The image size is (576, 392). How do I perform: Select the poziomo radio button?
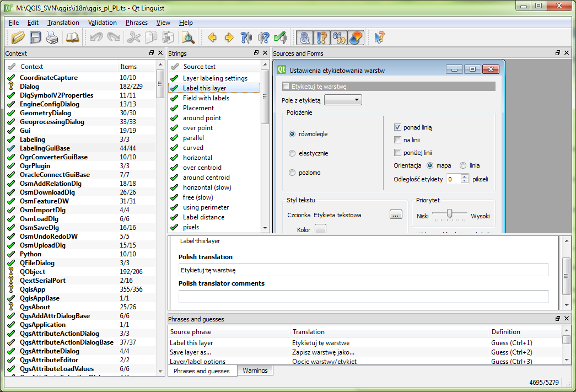(292, 173)
